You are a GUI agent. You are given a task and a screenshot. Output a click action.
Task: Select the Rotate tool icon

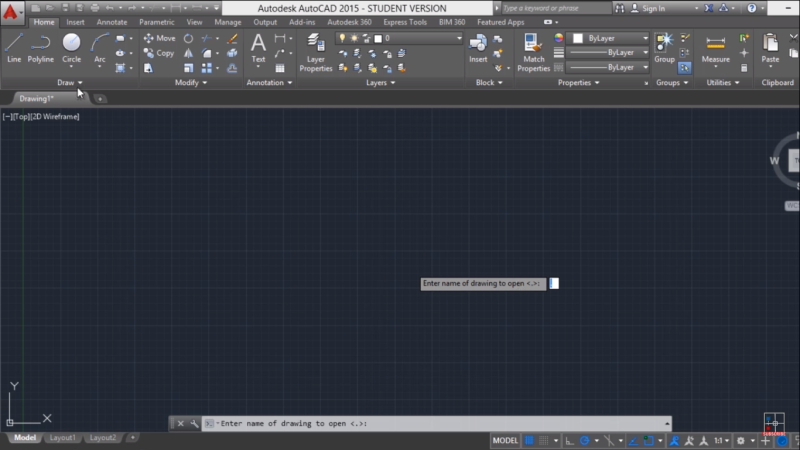pos(188,38)
